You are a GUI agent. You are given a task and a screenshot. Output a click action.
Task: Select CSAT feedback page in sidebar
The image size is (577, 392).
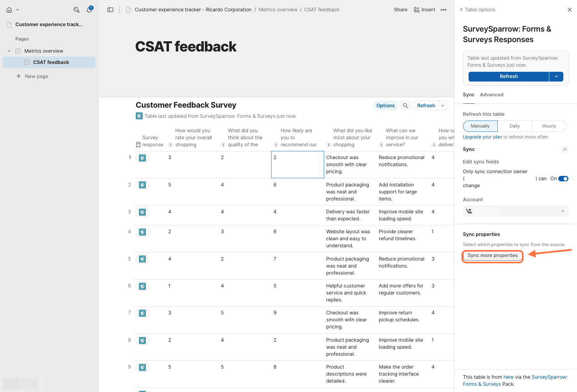(x=51, y=62)
